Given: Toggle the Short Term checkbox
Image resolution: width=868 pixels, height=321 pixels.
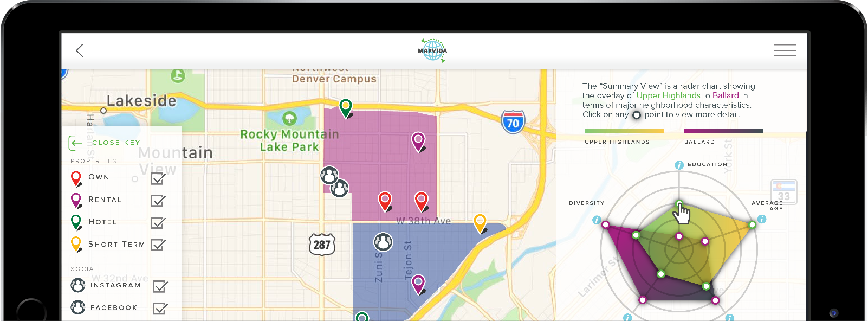Looking at the screenshot, I should [x=158, y=245].
